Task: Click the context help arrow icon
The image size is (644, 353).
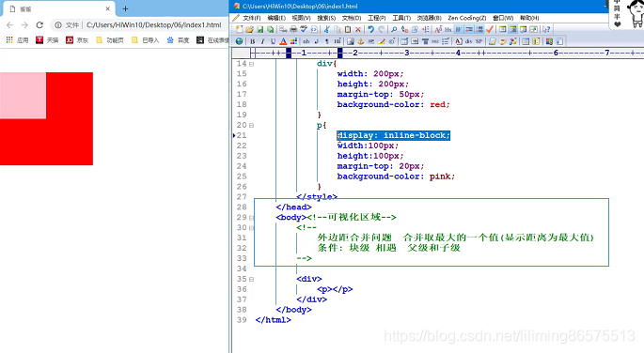Action: click(546, 29)
